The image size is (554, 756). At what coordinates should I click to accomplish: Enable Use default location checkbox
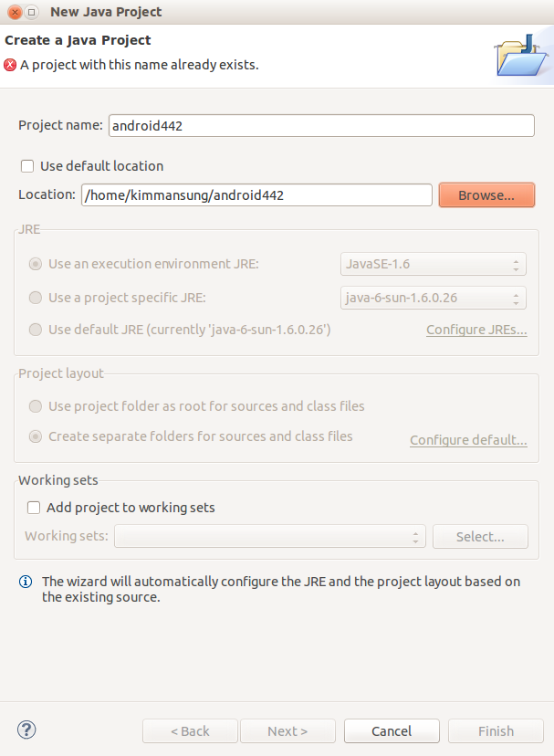pos(27,166)
